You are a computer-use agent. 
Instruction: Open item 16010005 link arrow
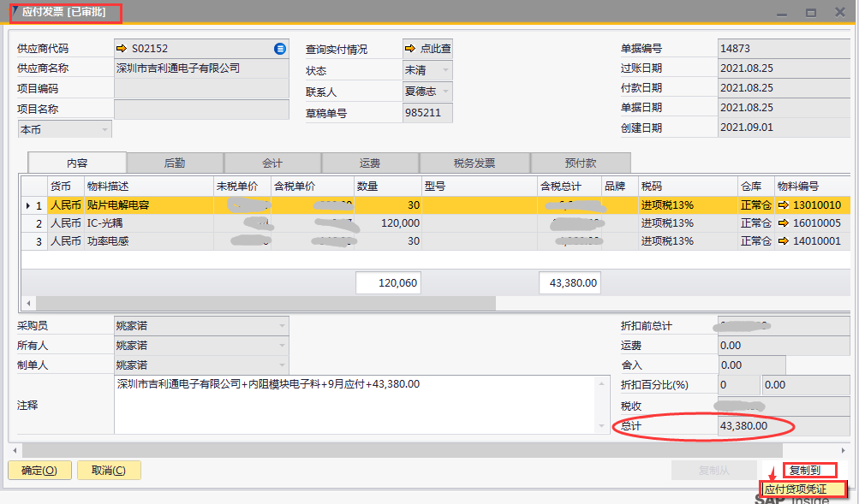pos(783,223)
